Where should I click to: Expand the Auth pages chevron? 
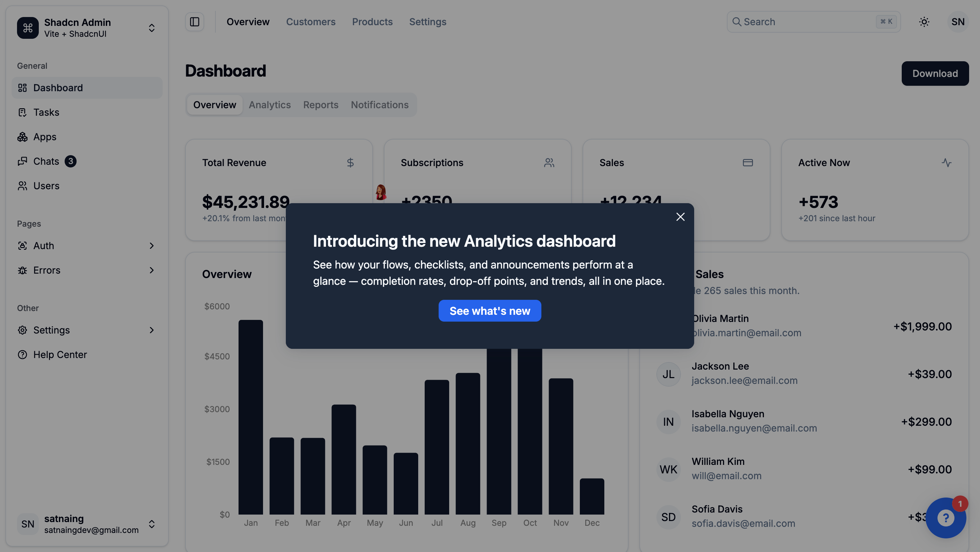point(151,246)
